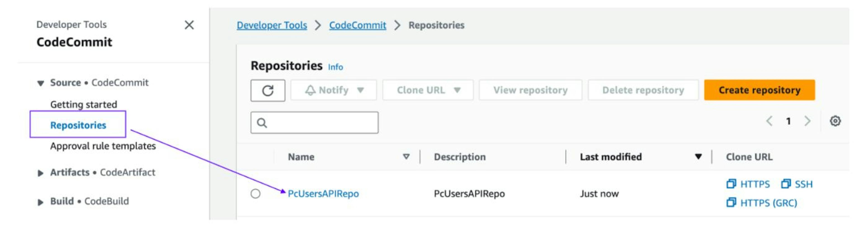Image resolution: width=868 pixels, height=248 pixels.
Task: Copy the HTTPS (GRC) clone URL
Action: pos(762,203)
